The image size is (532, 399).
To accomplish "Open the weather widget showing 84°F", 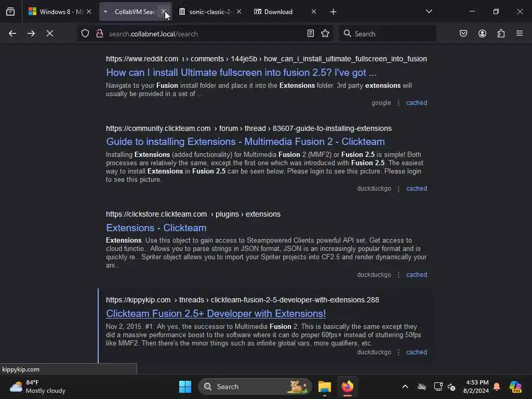I will tap(37, 387).
